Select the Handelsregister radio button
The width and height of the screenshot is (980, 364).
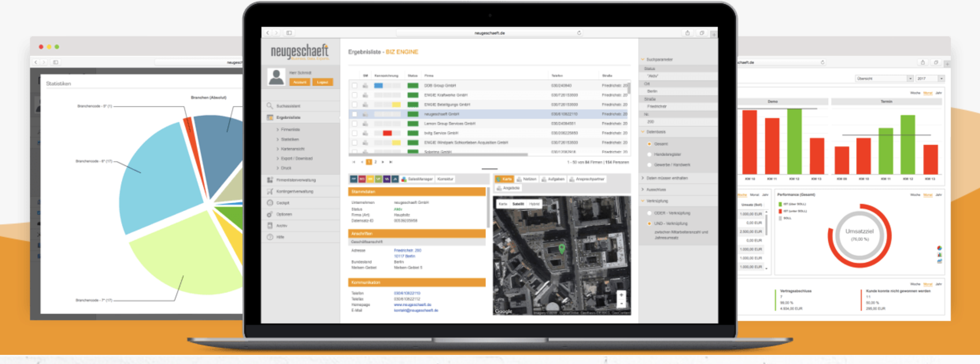tap(649, 154)
